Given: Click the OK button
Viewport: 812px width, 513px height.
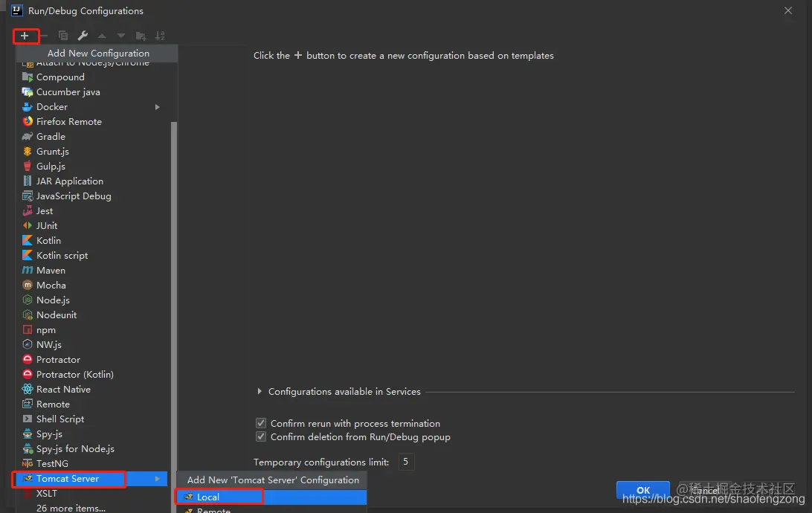Looking at the screenshot, I should click(x=642, y=490).
